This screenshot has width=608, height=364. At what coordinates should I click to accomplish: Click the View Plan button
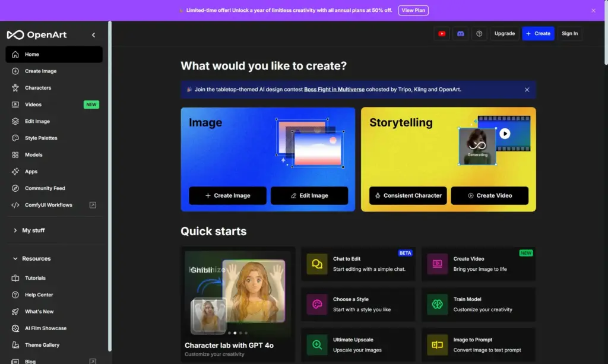point(413,11)
